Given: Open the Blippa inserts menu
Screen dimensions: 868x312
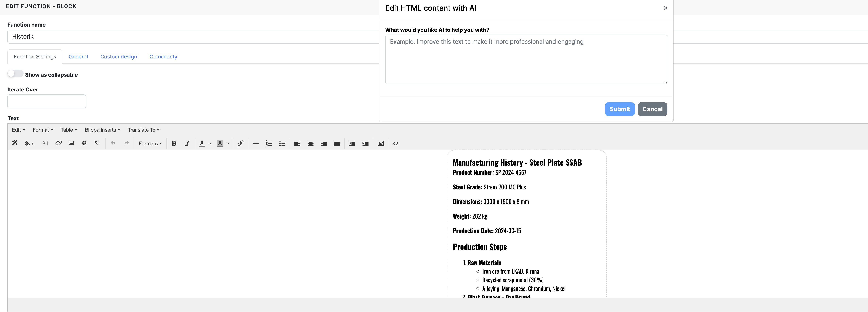Looking at the screenshot, I should [x=102, y=130].
